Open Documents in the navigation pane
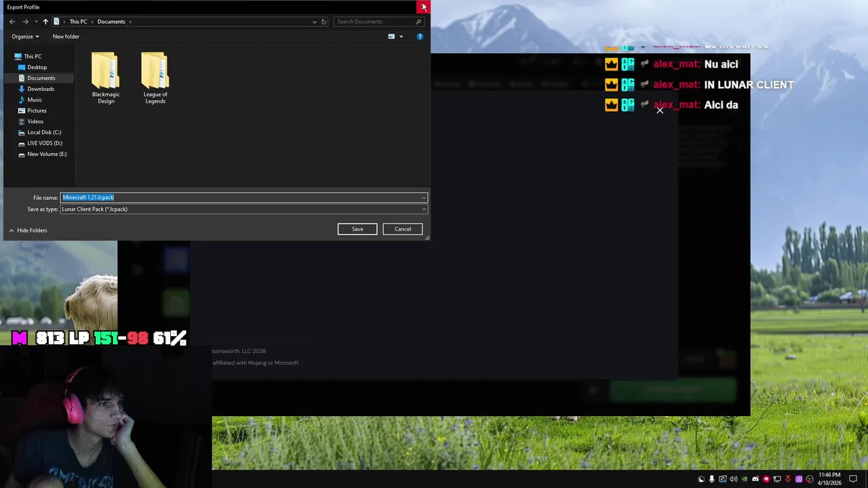This screenshot has height=488, width=868. click(41, 78)
